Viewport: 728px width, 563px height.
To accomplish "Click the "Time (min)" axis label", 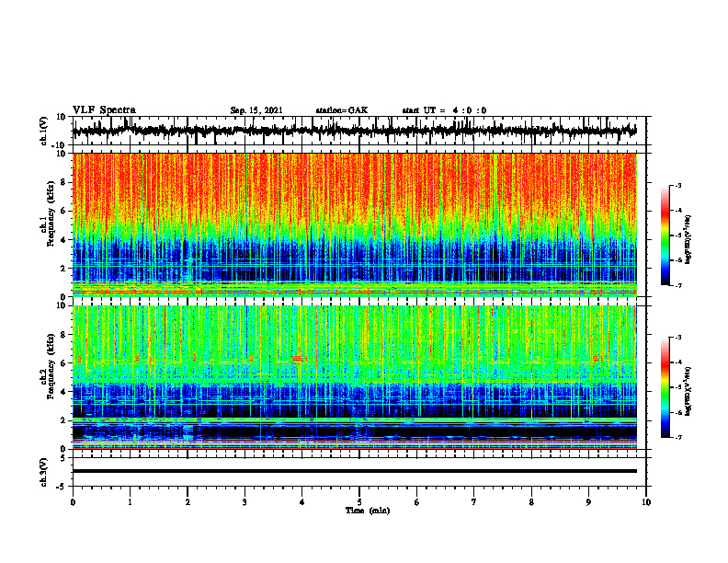I will tap(368, 511).
